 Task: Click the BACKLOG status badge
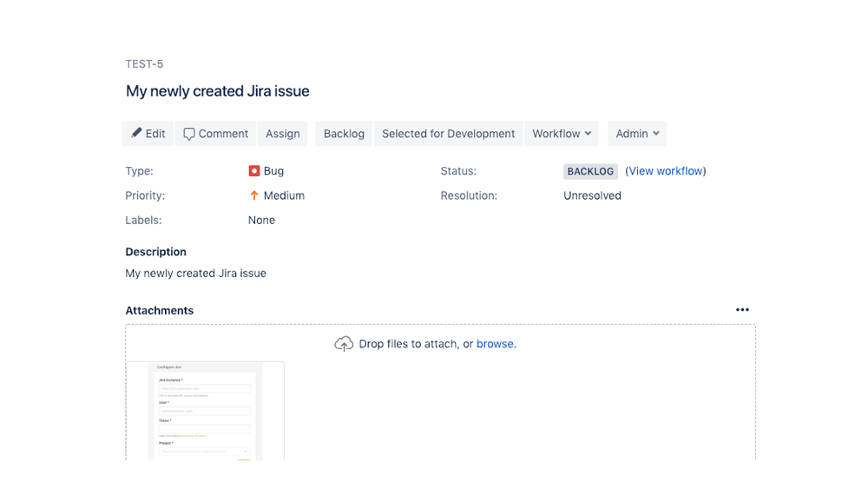(x=590, y=171)
